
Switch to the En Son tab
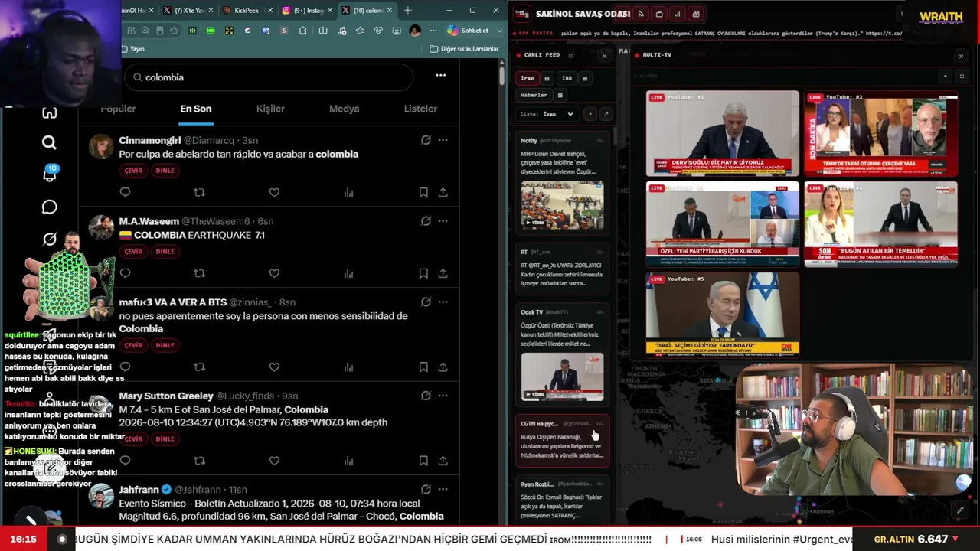point(195,109)
